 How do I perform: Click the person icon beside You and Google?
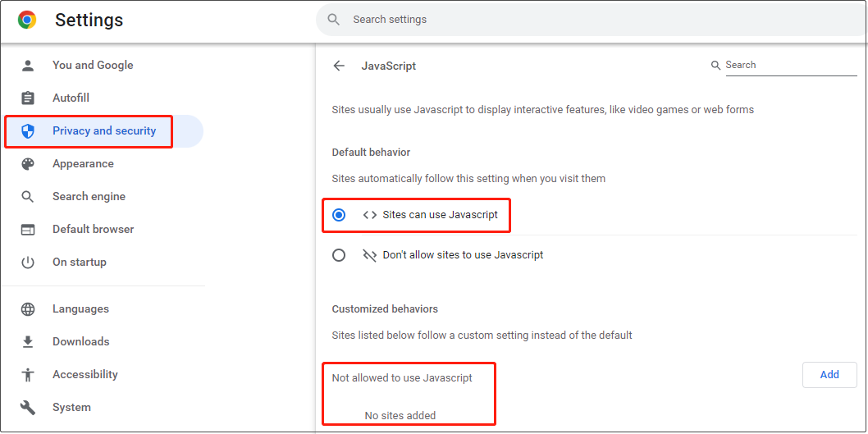(x=28, y=66)
